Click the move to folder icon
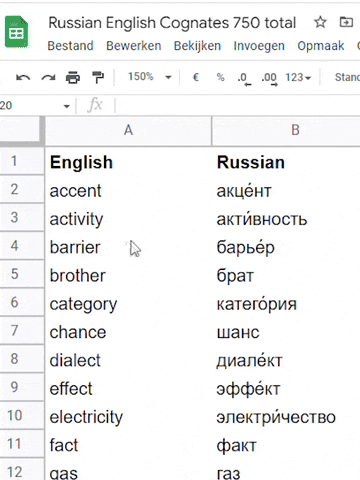Screen dimensions: 360x480 click(346, 22)
